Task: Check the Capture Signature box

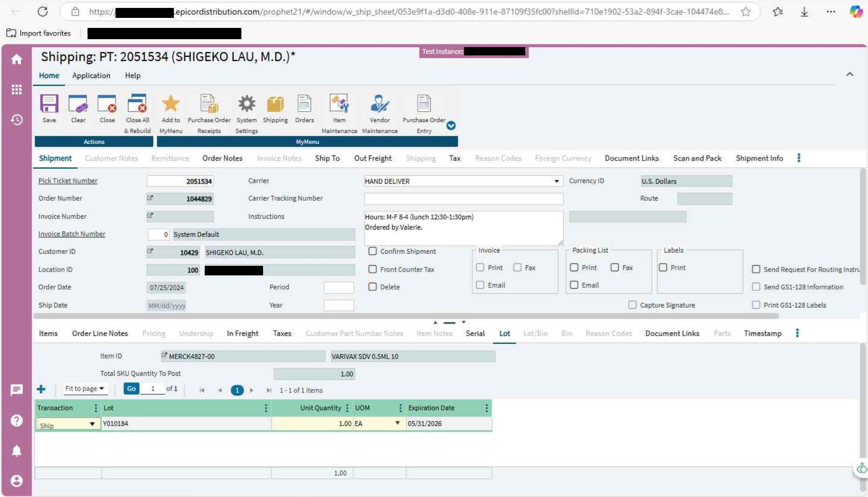Action: click(x=632, y=305)
